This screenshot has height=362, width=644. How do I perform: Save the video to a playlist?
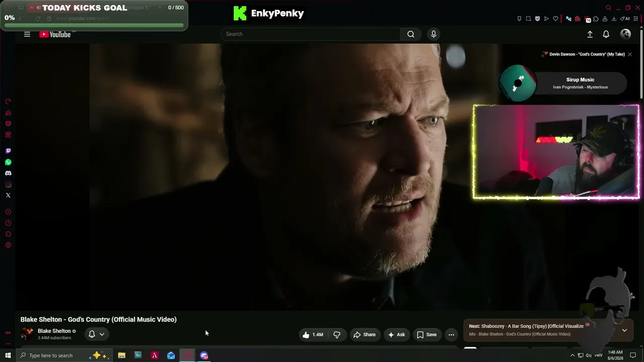point(427,334)
